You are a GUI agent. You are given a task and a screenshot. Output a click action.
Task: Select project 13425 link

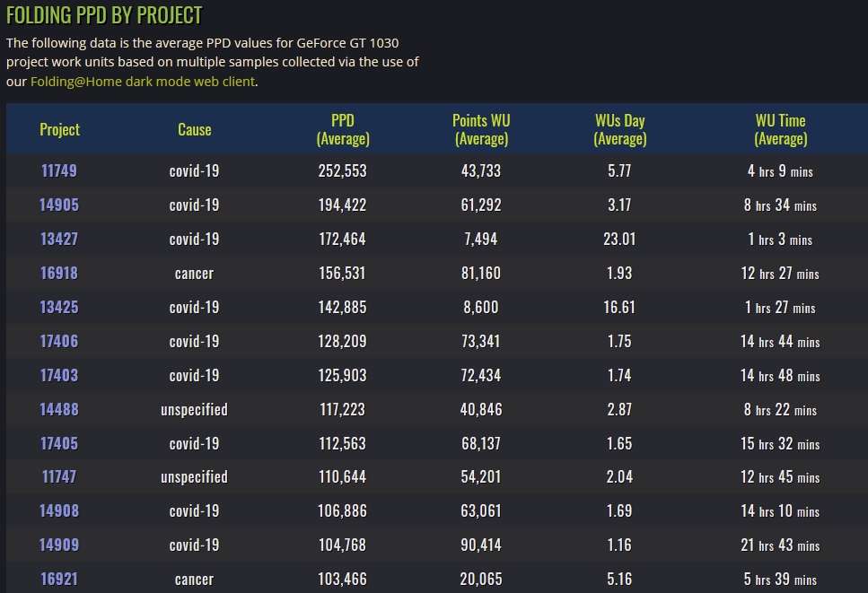tap(59, 307)
